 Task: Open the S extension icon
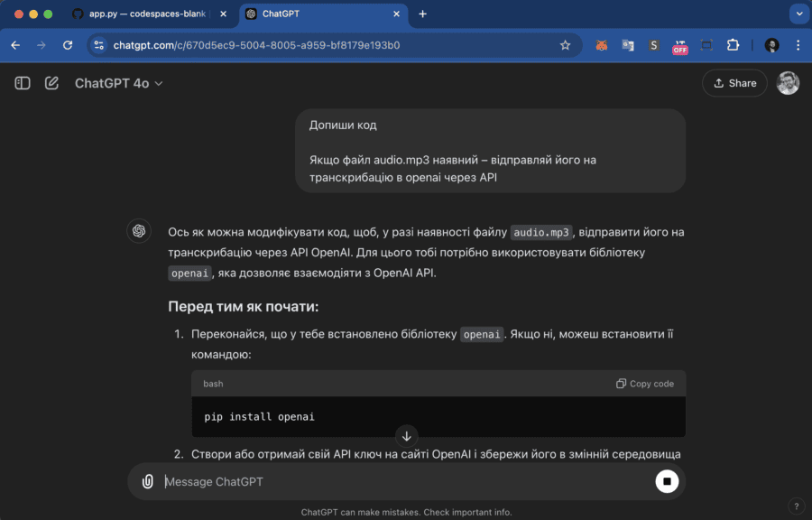pos(654,45)
